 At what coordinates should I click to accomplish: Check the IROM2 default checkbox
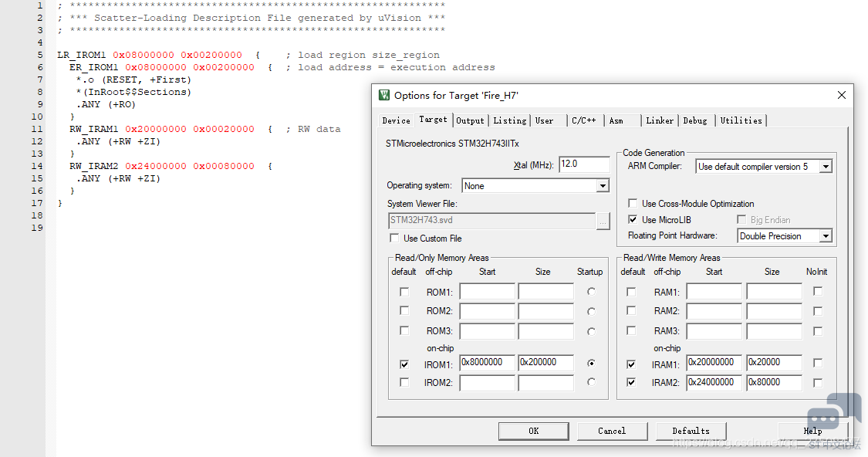pyautogui.click(x=404, y=382)
